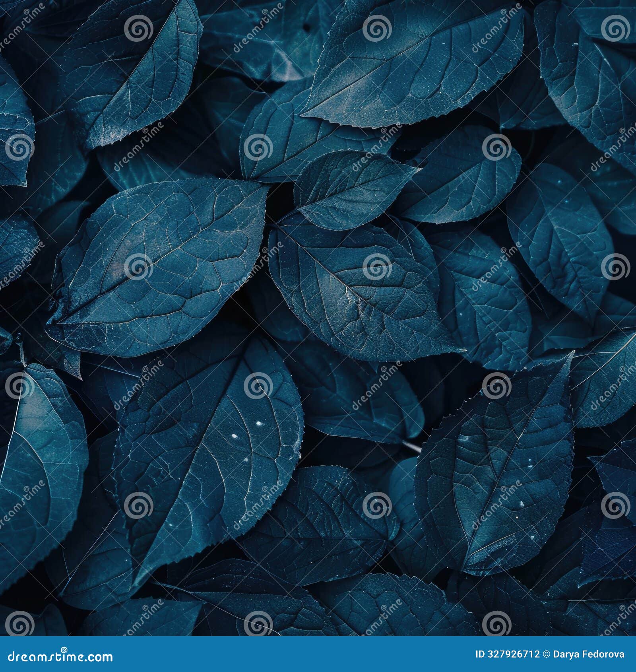The image size is (636, 672).
Task: Select the small dark hole near the top
Action: pyautogui.click(x=306, y=26)
